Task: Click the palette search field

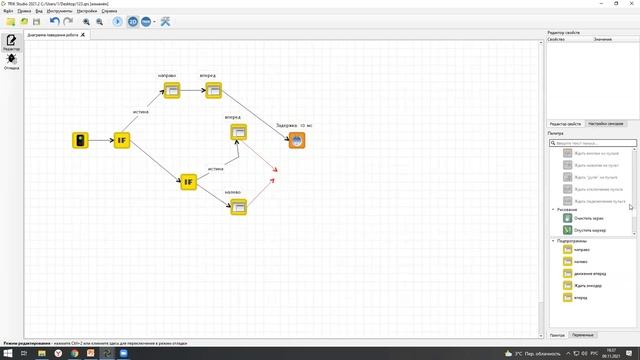Action: tap(593, 143)
